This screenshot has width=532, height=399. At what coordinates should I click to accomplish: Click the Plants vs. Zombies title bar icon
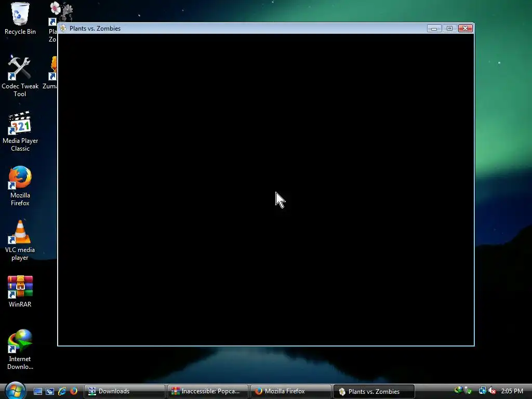[63, 29]
